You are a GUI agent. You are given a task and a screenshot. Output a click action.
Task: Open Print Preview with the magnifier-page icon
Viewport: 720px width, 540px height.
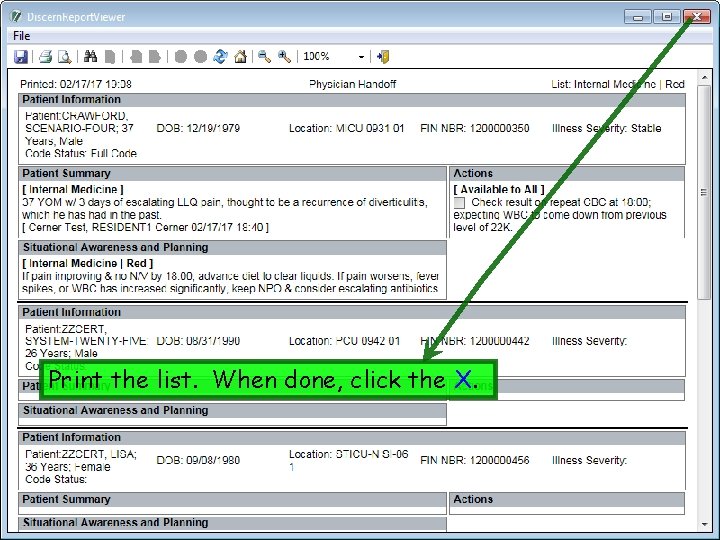pos(65,57)
